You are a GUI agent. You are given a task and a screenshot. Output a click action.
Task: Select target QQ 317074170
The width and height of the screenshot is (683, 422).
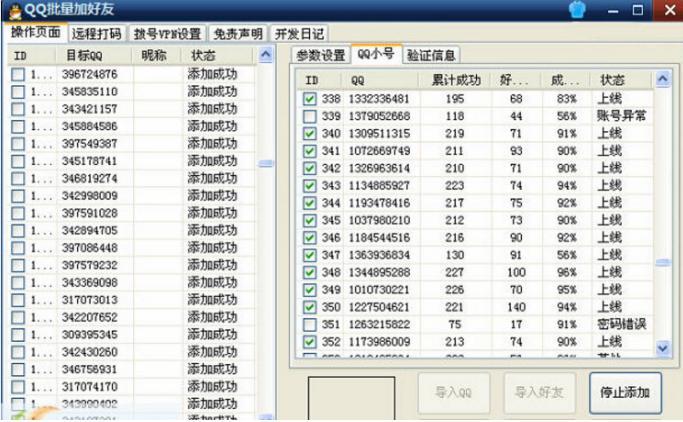click(90, 387)
